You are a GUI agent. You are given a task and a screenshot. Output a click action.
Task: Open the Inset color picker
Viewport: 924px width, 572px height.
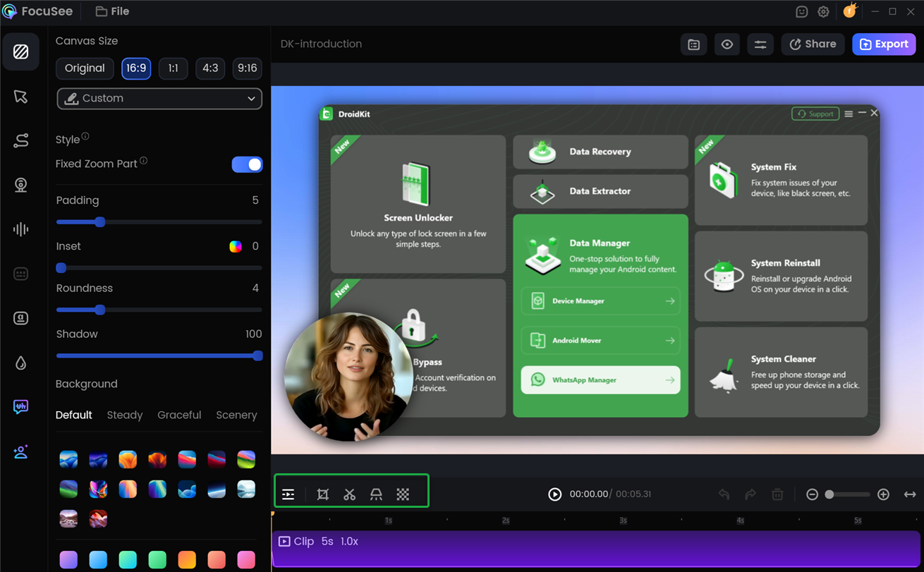235,245
